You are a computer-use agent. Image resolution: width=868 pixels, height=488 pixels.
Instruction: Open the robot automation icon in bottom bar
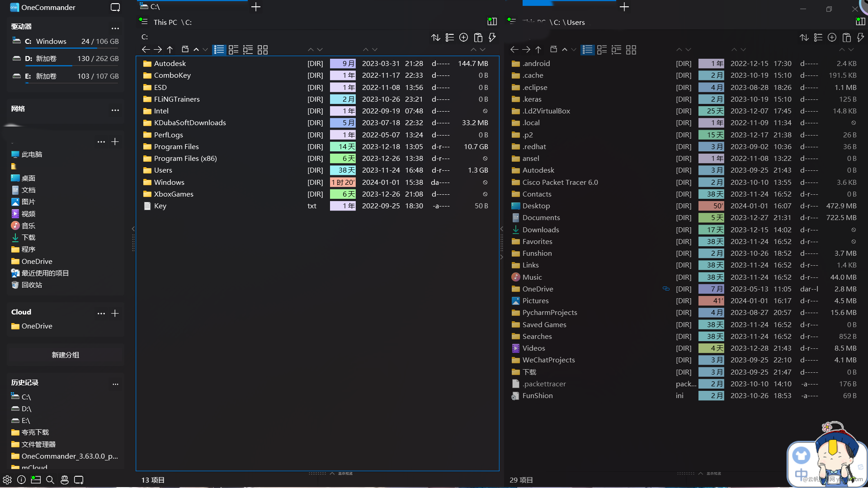click(65, 480)
